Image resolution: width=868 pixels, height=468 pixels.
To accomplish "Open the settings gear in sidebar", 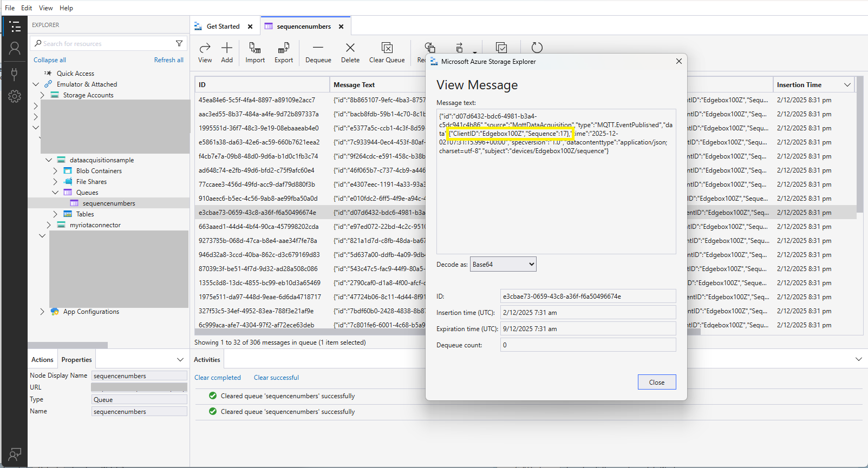I will [x=15, y=96].
